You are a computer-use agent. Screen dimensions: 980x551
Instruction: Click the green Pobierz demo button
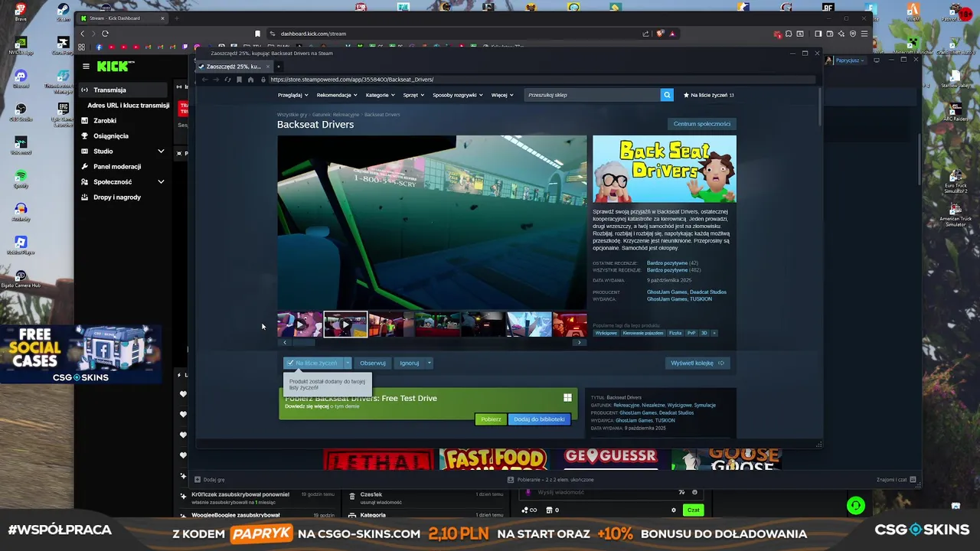[x=491, y=419]
